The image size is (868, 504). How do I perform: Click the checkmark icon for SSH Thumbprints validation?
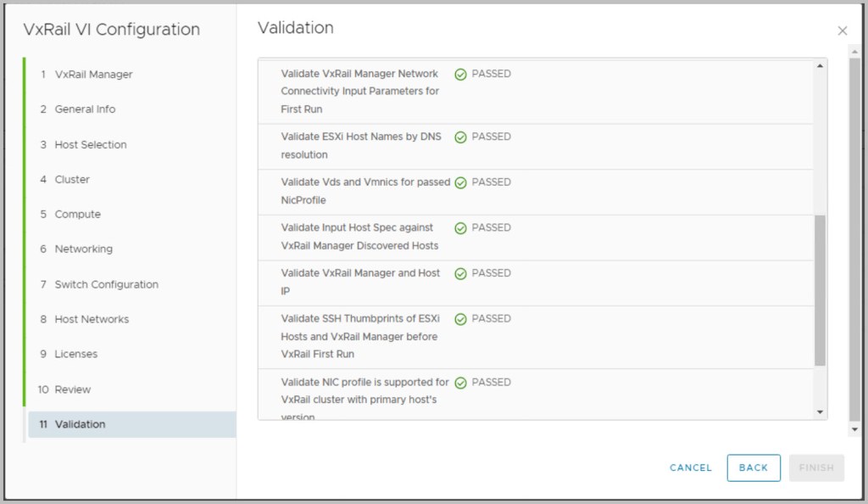tap(460, 319)
